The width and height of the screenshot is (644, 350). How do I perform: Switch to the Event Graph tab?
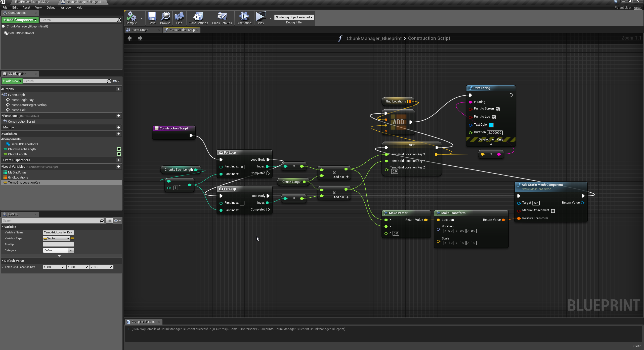140,30
